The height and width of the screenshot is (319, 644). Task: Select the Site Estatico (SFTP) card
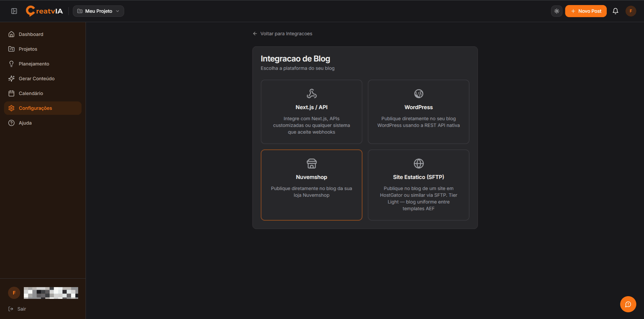click(419, 185)
